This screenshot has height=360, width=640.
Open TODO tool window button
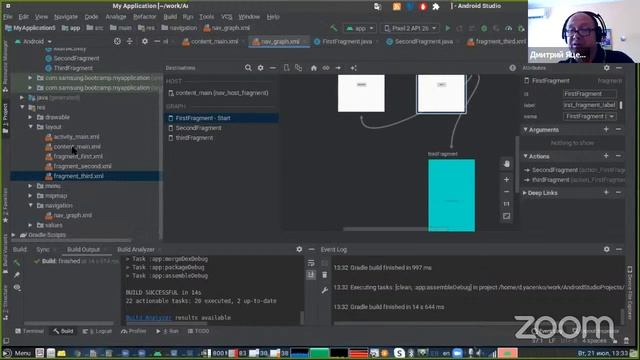pyautogui.click(x=198, y=331)
